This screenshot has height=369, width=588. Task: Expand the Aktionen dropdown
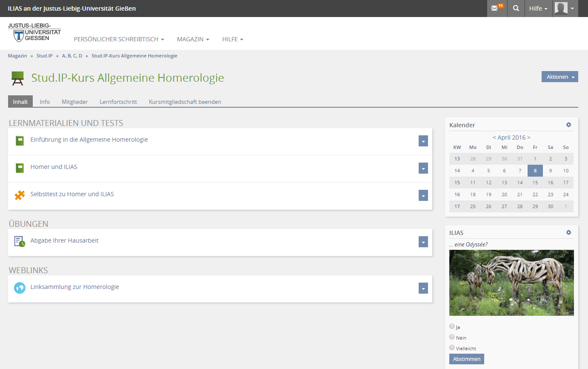click(x=559, y=77)
